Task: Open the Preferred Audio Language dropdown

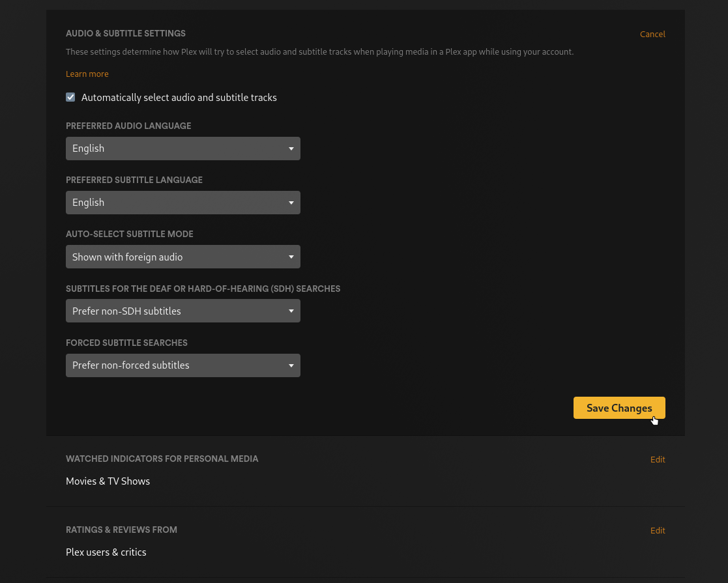Action: pos(182,149)
